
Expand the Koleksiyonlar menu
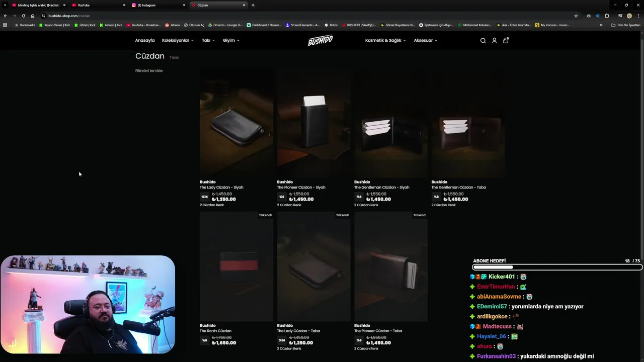(178, 41)
